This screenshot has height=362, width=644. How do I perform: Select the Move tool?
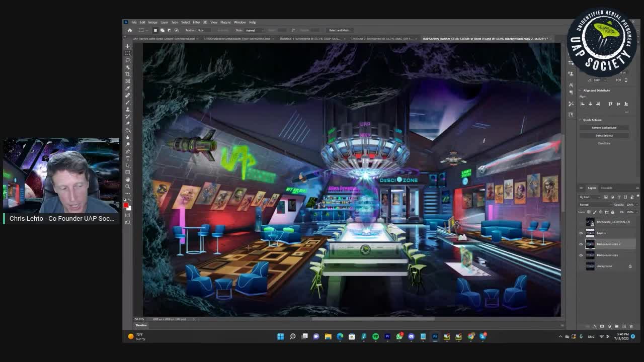(127, 46)
